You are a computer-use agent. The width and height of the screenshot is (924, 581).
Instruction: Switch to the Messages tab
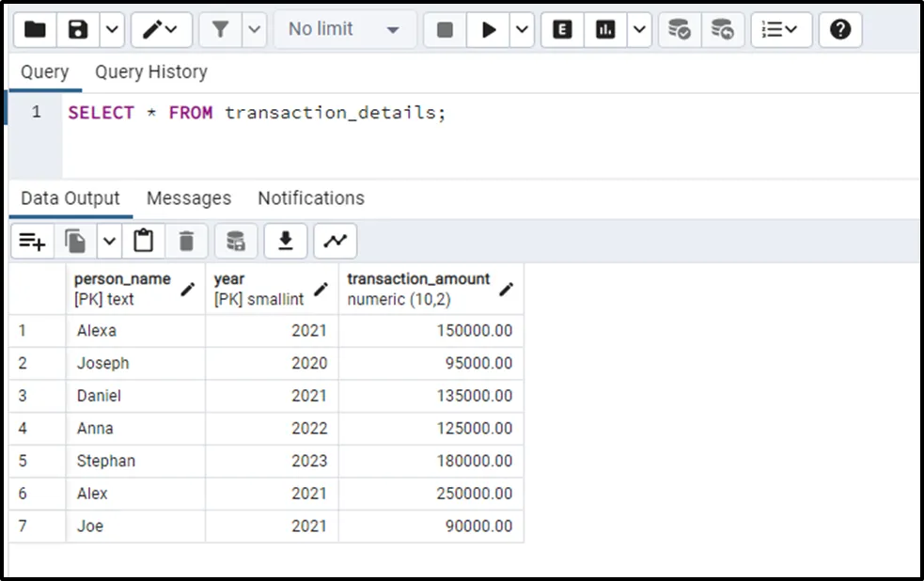[188, 198]
